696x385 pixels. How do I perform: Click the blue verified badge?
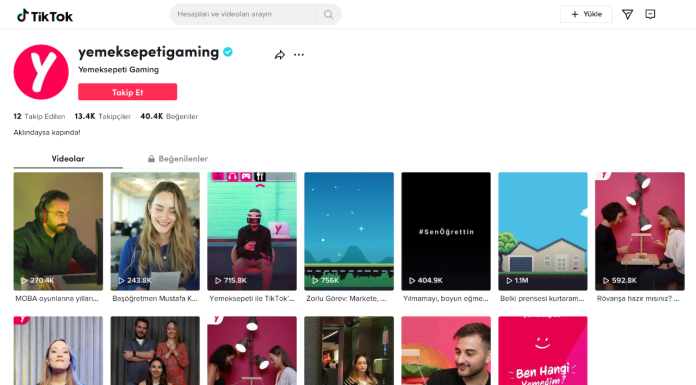[x=228, y=52]
